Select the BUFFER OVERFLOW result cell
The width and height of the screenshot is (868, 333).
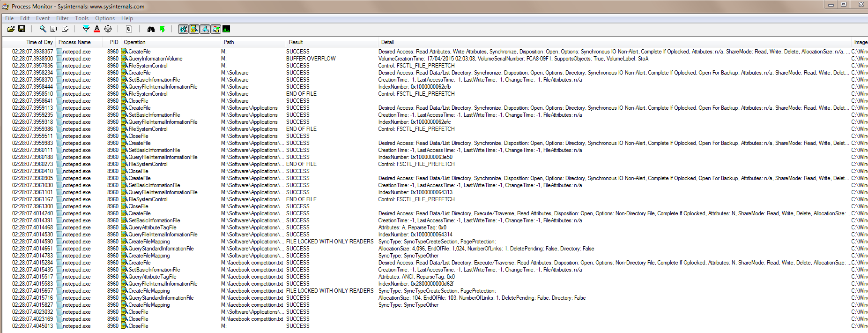(311, 59)
